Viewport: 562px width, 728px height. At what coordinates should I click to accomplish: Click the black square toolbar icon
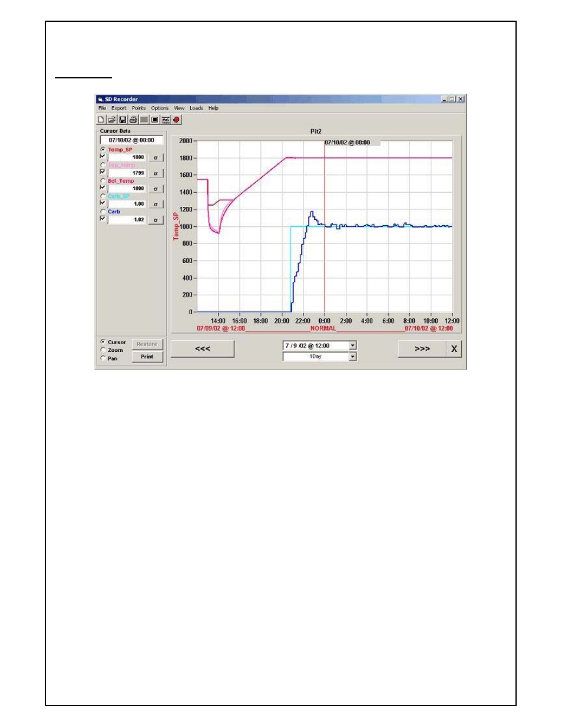pos(154,120)
